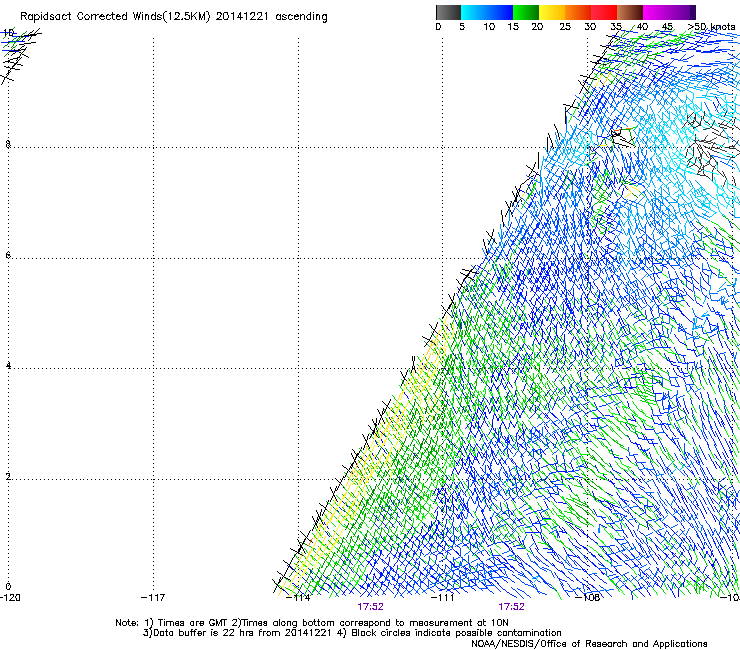Click the longitude axis label '-114'
The height and width of the screenshot is (650, 740).
point(299,598)
